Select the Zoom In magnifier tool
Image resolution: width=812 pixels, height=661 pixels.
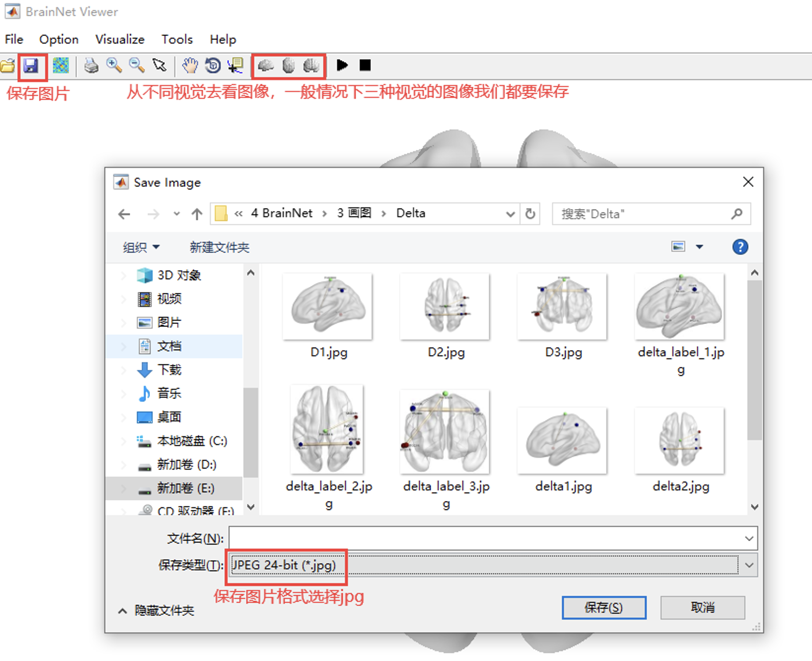click(x=114, y=66)
